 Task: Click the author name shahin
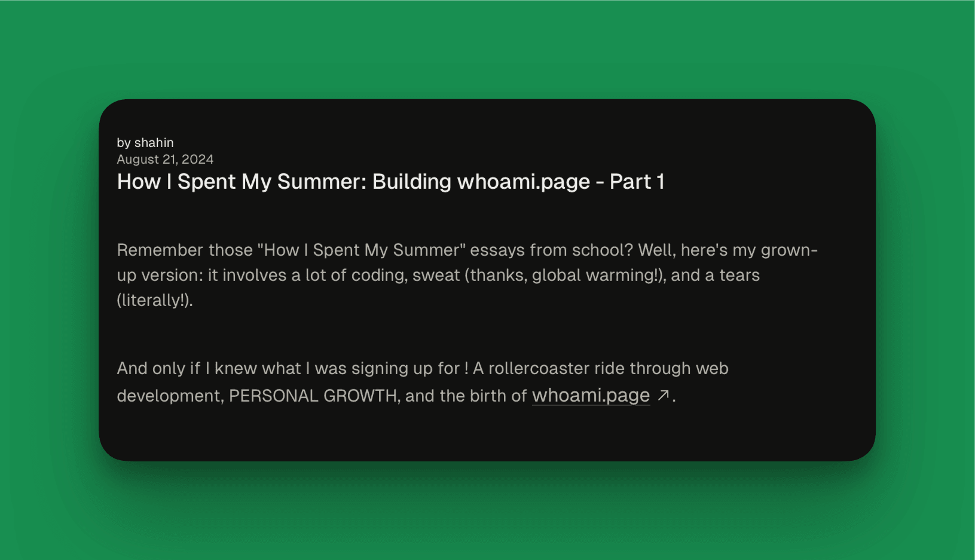tap(154, 143)
